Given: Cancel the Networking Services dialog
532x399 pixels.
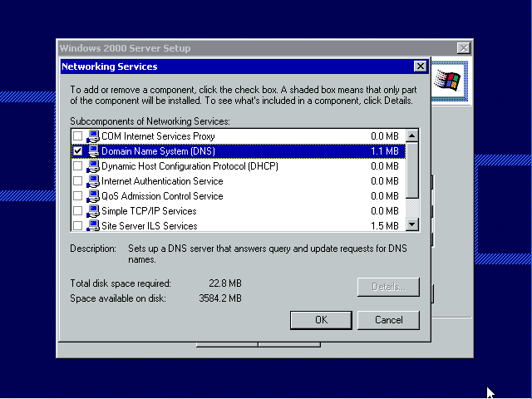Looking at the screenshot, I should pos(389,320).
